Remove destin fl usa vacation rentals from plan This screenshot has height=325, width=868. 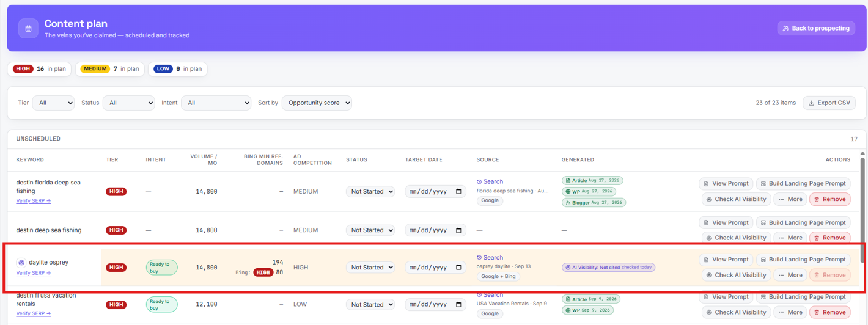pos(830,312)
